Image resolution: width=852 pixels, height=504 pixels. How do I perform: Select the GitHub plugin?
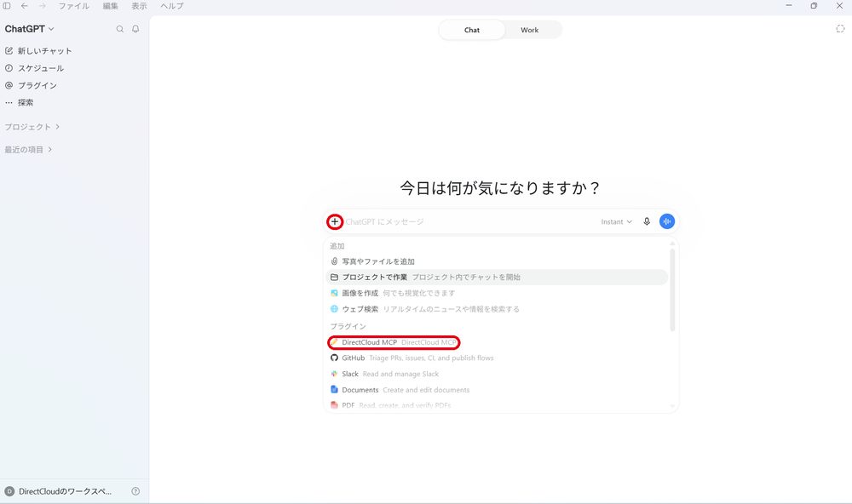pos(497,358)
